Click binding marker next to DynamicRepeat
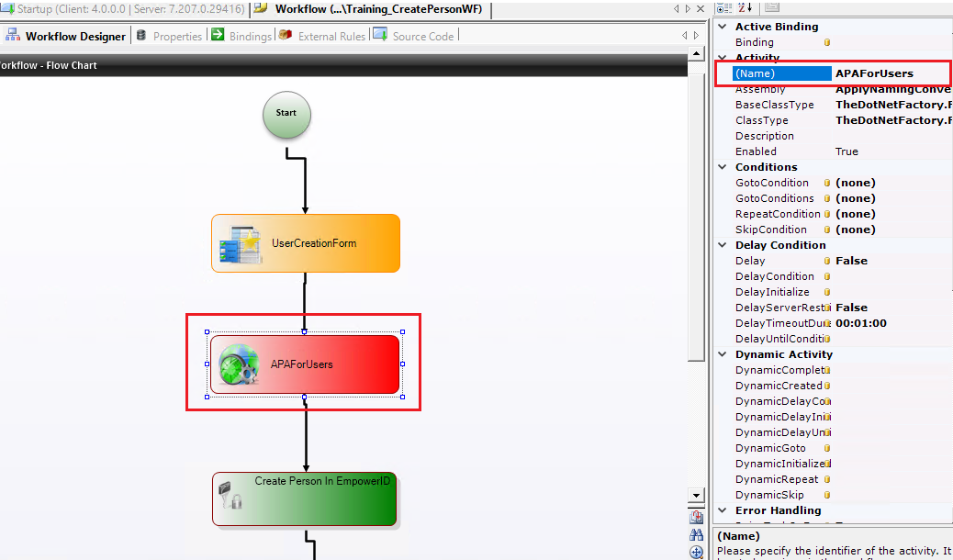 coord(826,480)
